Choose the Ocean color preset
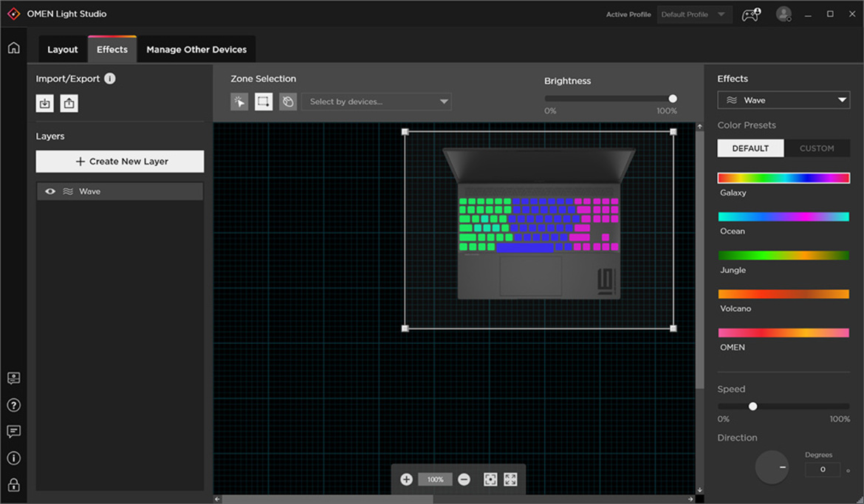The height and width of the screenshot is (504, 864). click(784, 216)
